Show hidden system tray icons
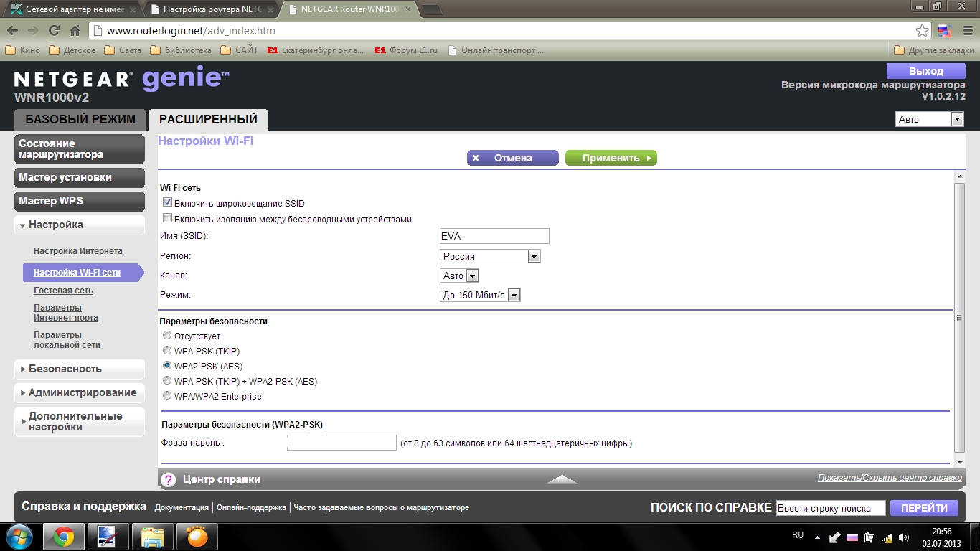Viewport: 980px width, 551px height. [817, 537]
